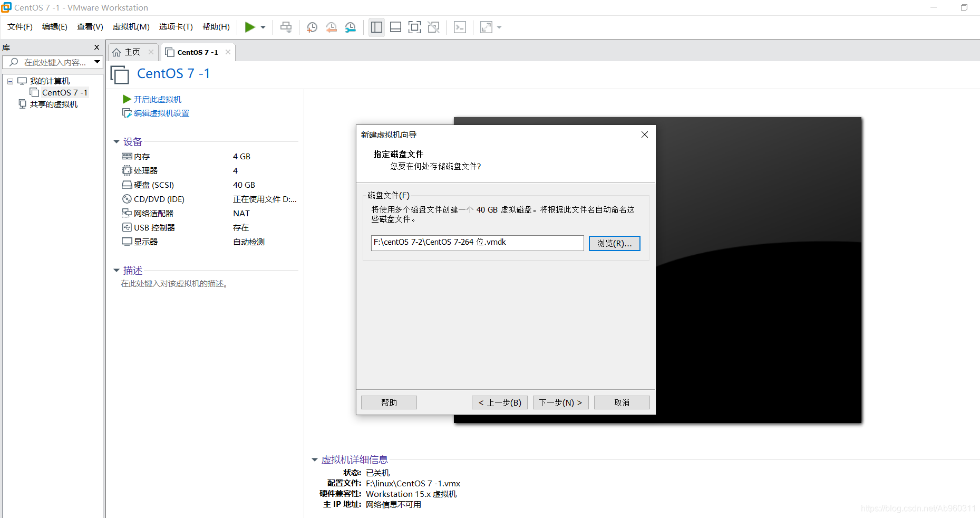Toggle the thumbnail bar view icon
This screenshot has width=980, height=518.
pos(395,27)
